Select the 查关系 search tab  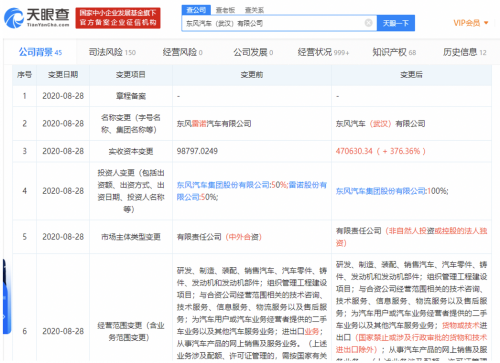pos(254,10)
